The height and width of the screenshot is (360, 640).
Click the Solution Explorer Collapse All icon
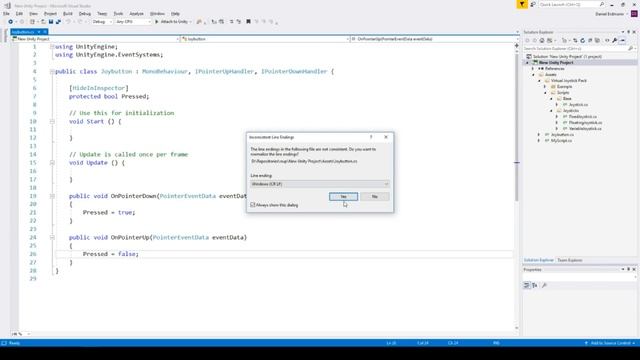coord(590,40)
